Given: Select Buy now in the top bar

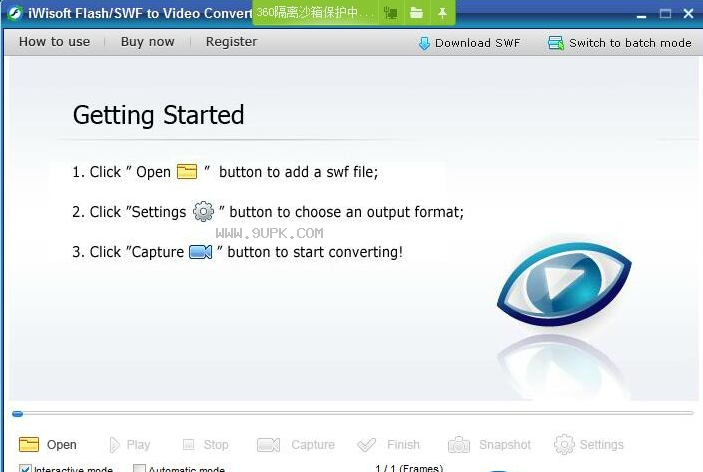Looking at the screenshot, I should [x=148, y=42].
